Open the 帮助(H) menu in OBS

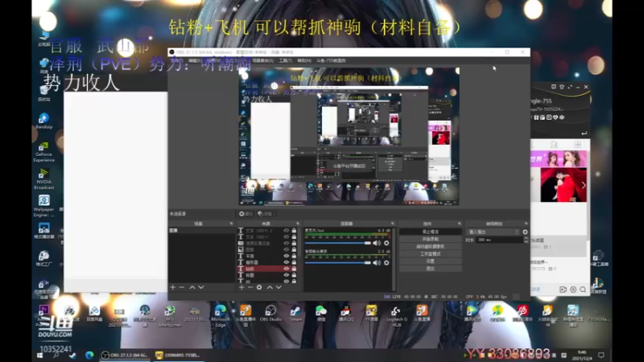(304, 61)
